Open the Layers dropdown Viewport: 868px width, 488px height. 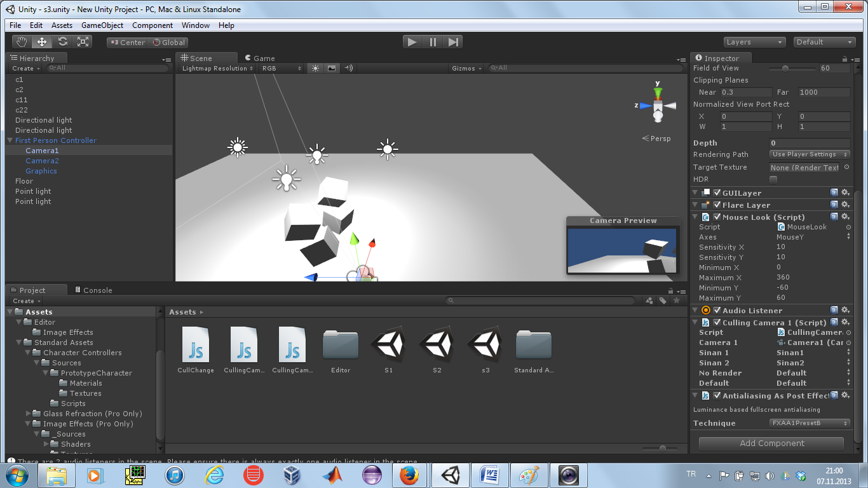click(x=754, y=42)
